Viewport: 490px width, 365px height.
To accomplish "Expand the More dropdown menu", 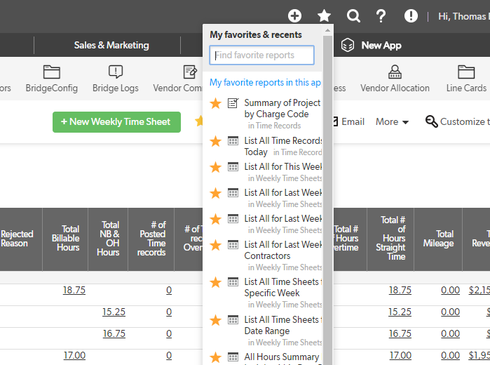I will pos(392,122).
